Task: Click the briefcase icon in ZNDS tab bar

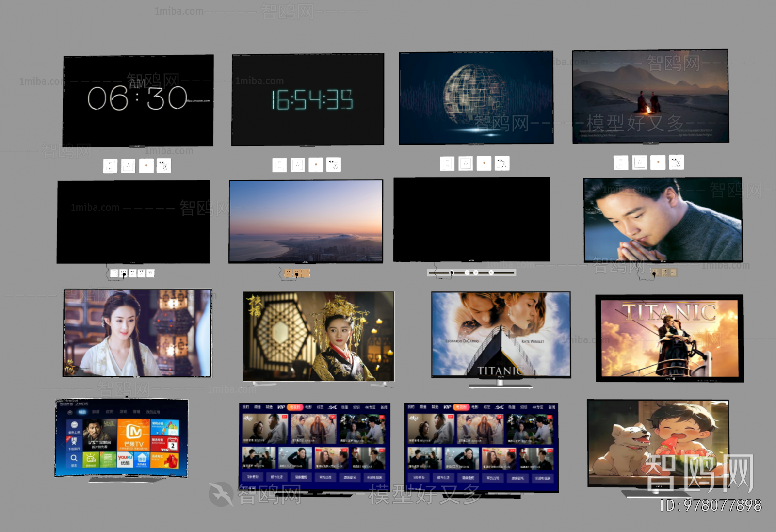Action: [70, 412]
